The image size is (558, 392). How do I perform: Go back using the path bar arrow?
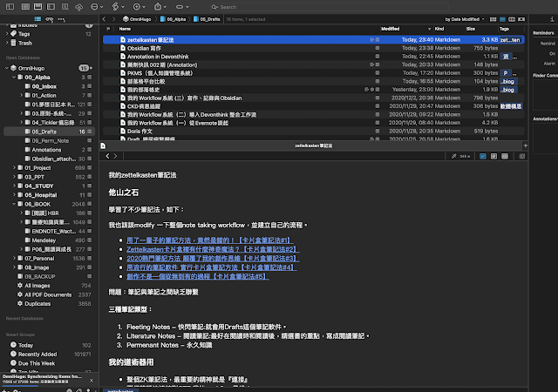pyautogui.click(x=104, y=19)
